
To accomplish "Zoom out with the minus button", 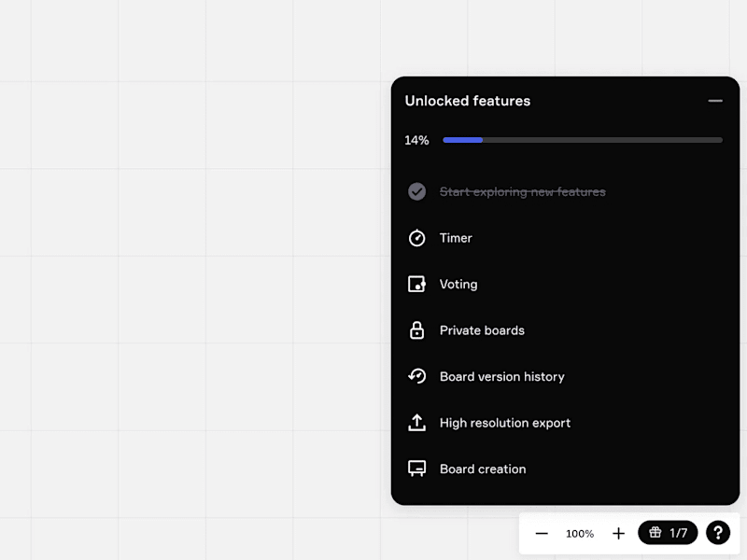I will tap(542, 533).
